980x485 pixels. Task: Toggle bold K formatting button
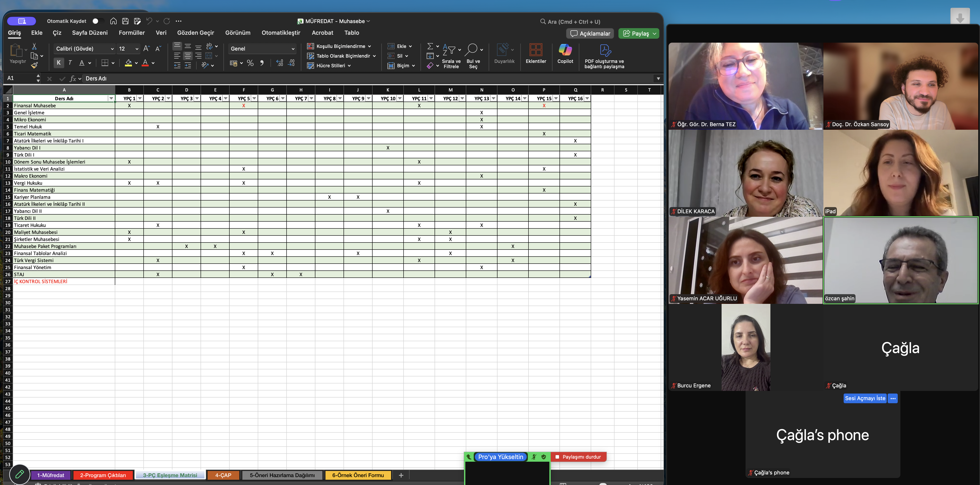59,63
